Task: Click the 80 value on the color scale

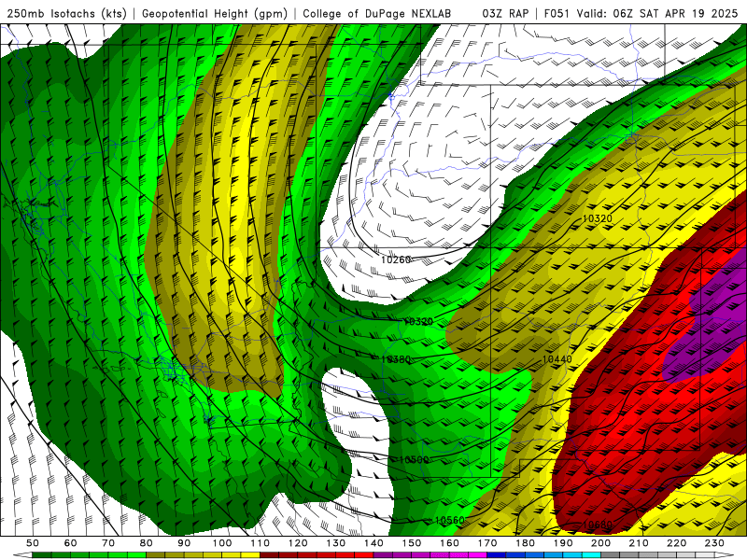Action: click(147, 543)
